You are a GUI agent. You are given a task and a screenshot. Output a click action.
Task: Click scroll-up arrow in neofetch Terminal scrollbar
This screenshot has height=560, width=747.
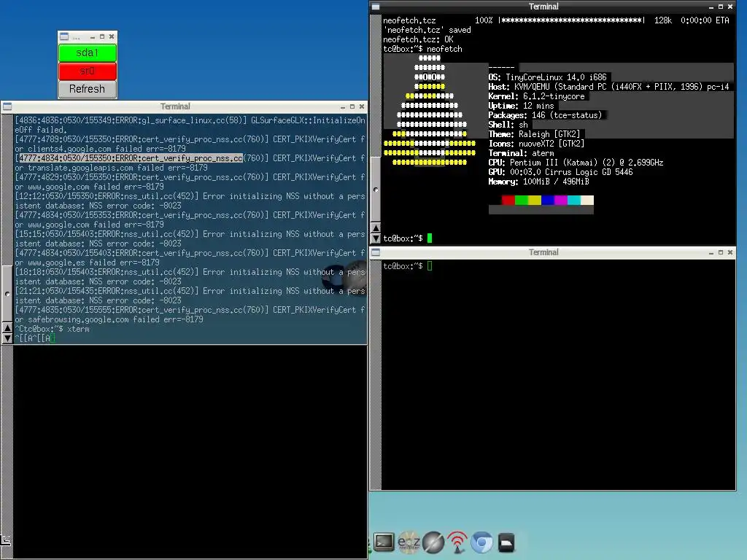[x=376, y=228]
